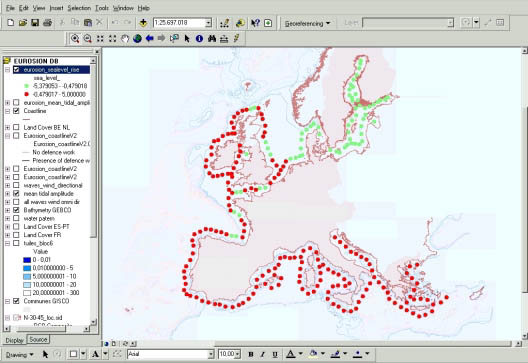Click the Full Extent globe icon

[137, 39]
